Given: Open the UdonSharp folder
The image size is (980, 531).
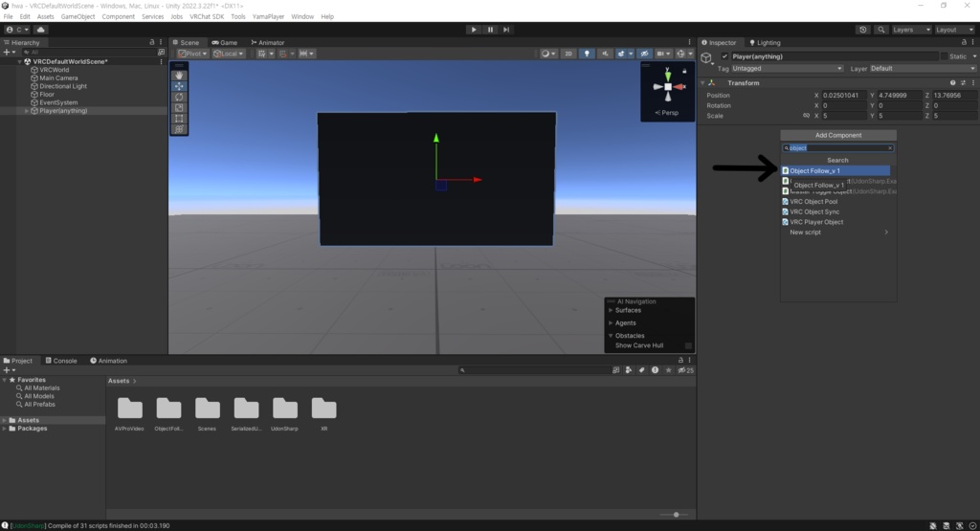Looking at the screenshot, I should pos(285,414).
